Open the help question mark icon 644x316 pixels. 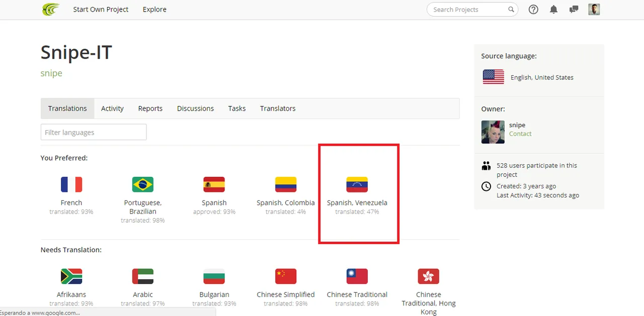(533, 10)
